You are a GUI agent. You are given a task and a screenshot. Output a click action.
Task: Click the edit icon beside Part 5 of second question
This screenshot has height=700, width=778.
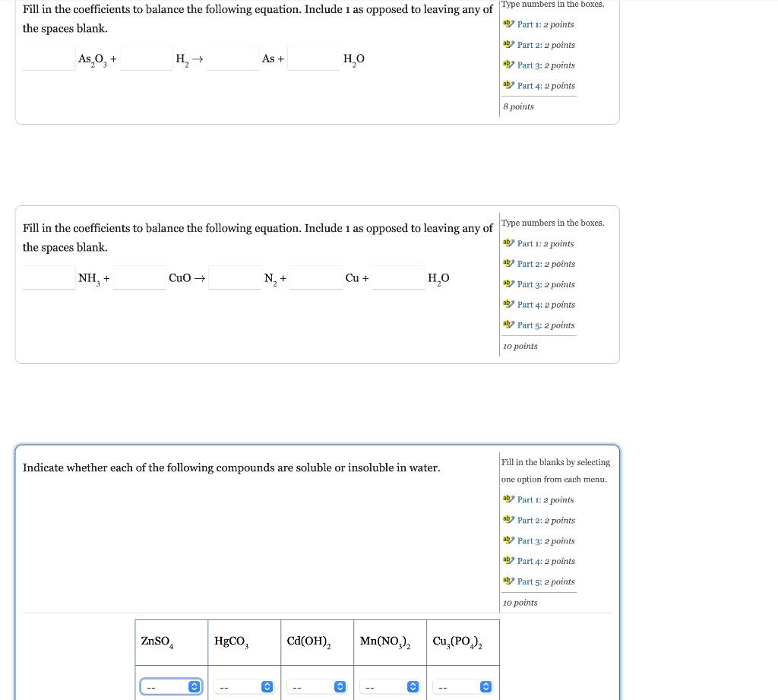tap(508, 325)
